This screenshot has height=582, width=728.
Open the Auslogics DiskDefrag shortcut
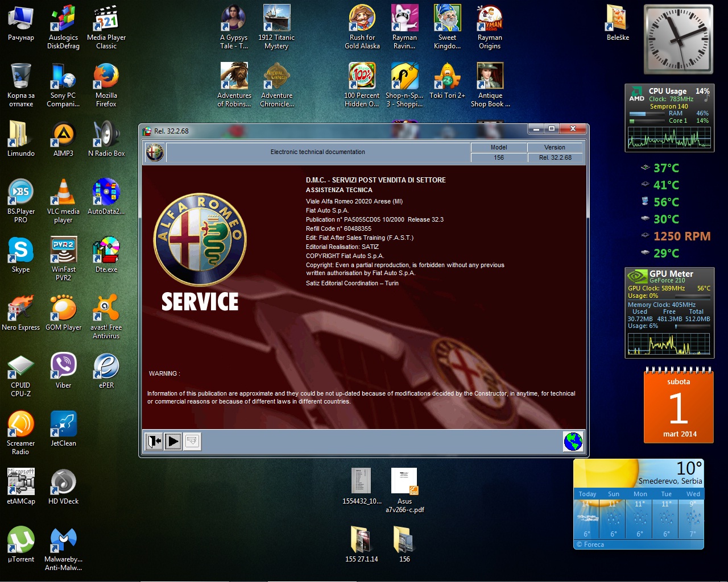coord(64,27)
